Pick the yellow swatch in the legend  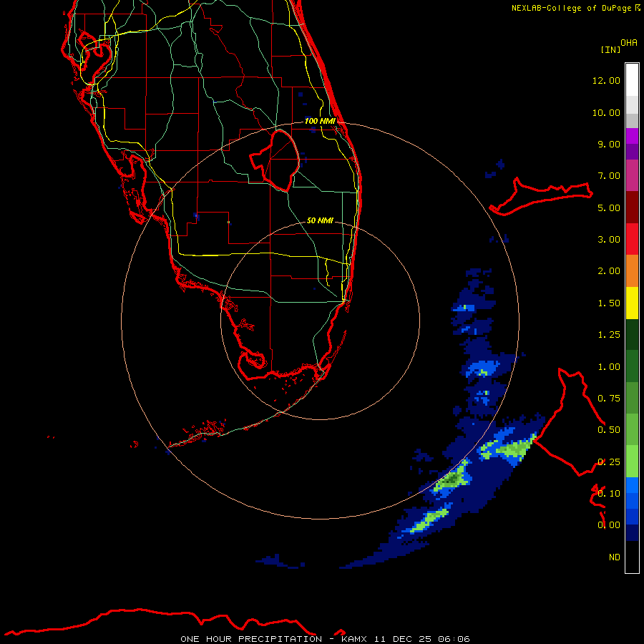click(x=632, y=303)
